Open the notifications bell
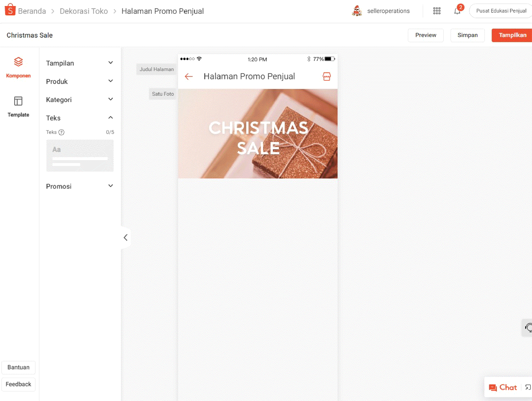Viewport: 532px width, 401px height. (457, 11)
